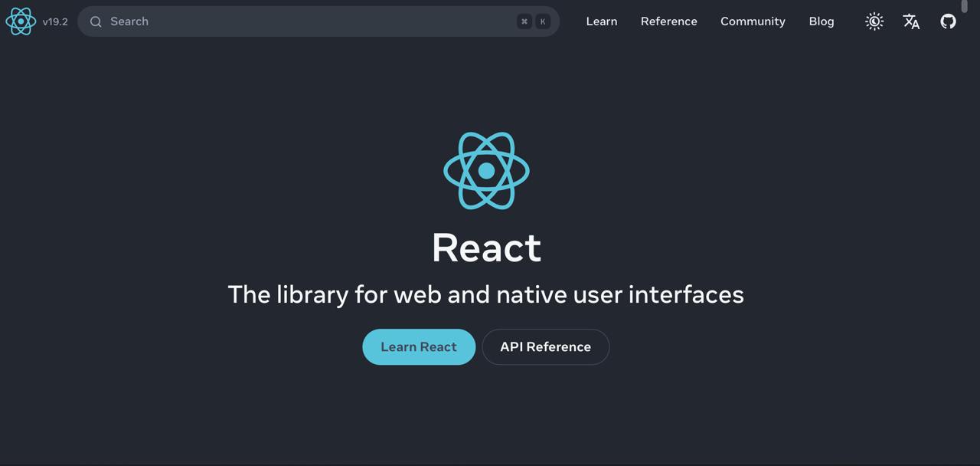Click the tagline 'The library for web and native user interfaces'
The height and width of the screenshot is (466, 980).
(x=486, y=294)
